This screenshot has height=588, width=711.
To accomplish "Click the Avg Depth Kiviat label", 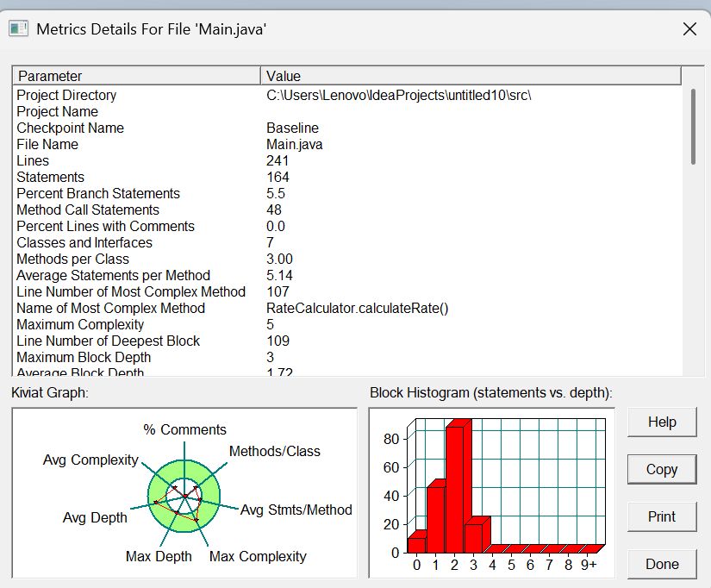I will 95,517.
